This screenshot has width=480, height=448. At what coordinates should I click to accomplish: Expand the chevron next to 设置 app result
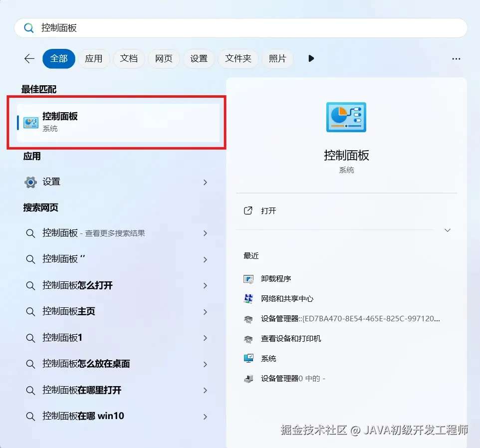(x=205, y=183)
